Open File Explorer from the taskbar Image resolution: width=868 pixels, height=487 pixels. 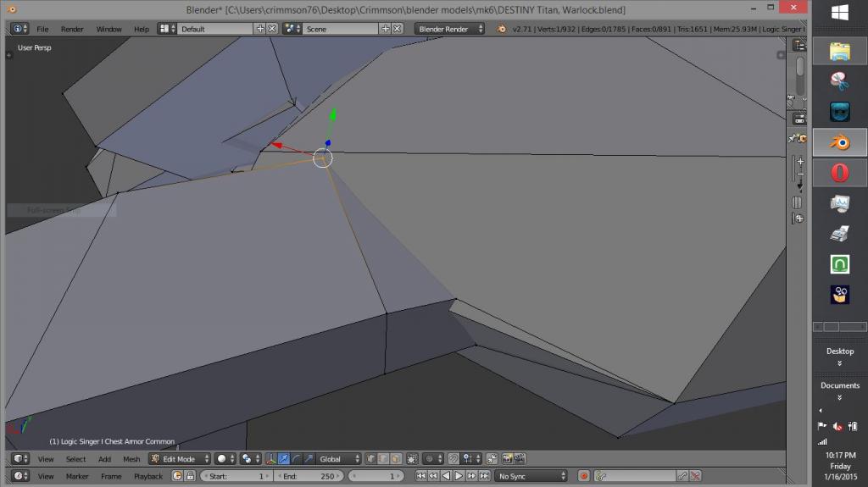click(x=840, y=52)
